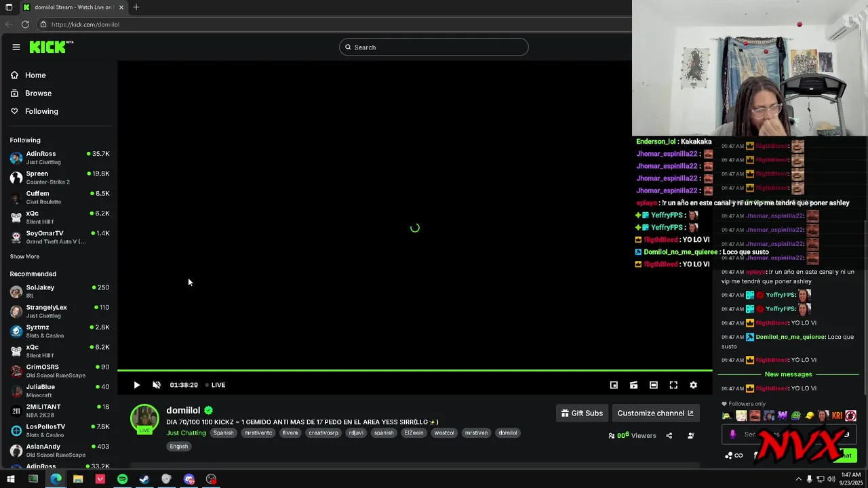
Task: Toggle fullscreen video mode
Action: coord(673,385)
